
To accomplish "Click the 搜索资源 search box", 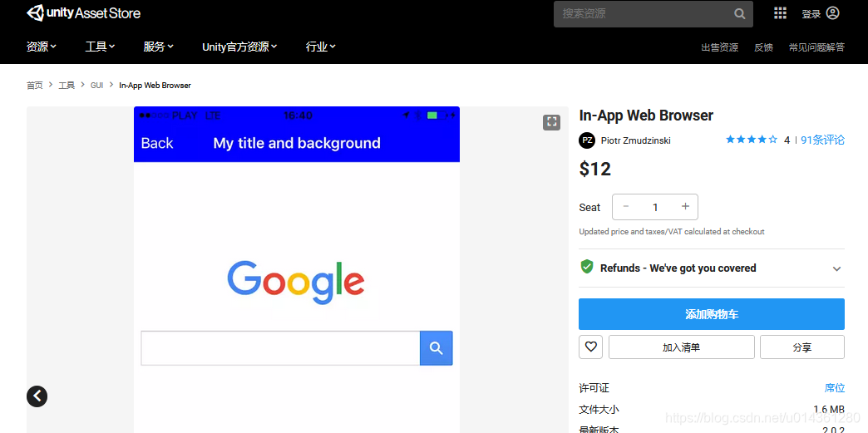I will coord(653,14).
